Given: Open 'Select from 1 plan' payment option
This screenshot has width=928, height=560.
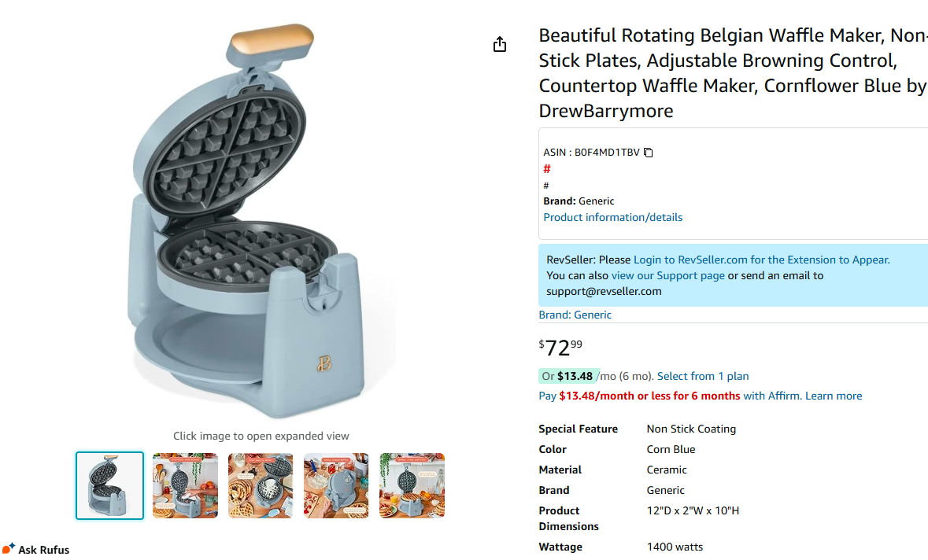Looking at the screenshot, I should tap(703, 376).
